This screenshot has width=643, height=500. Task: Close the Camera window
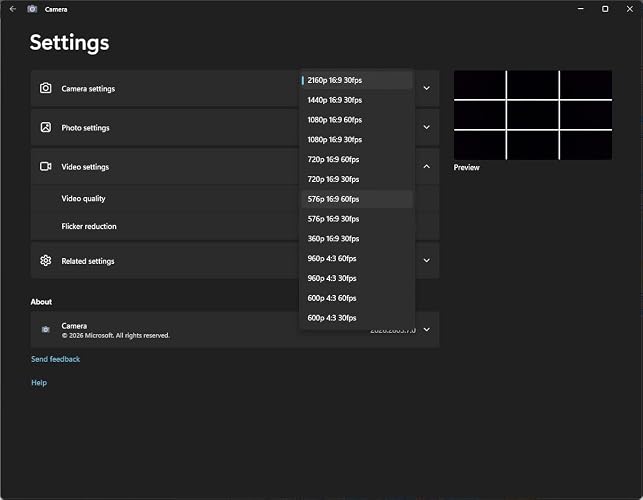tap(630, 9)
